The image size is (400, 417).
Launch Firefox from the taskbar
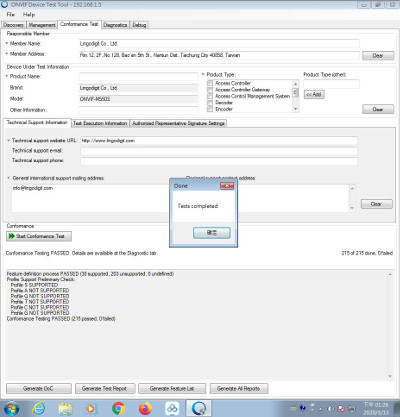point(145,408)
